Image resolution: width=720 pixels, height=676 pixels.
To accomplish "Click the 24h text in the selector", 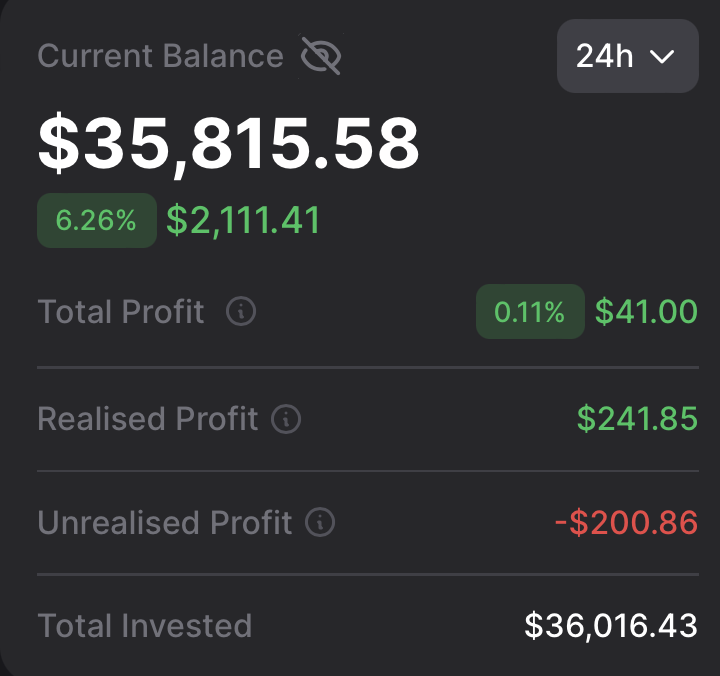I will click(605, 56).
